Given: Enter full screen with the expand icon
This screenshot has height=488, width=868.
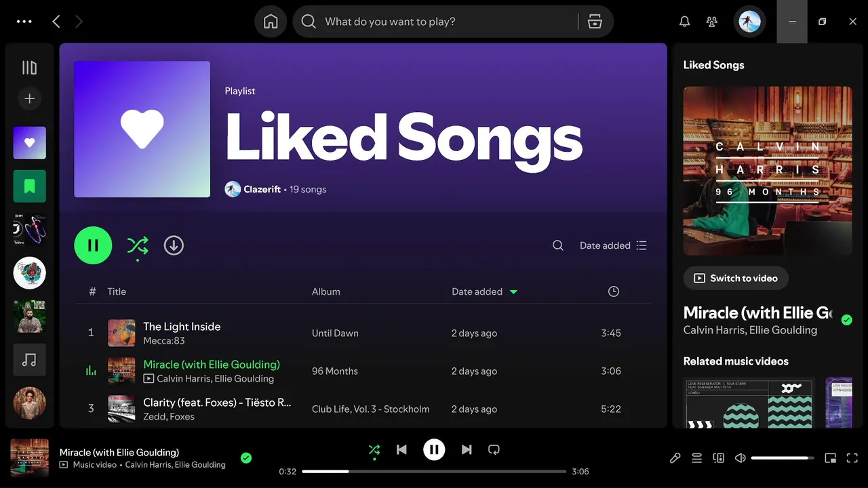Looking at the screenshot, I should pos(852,458).
